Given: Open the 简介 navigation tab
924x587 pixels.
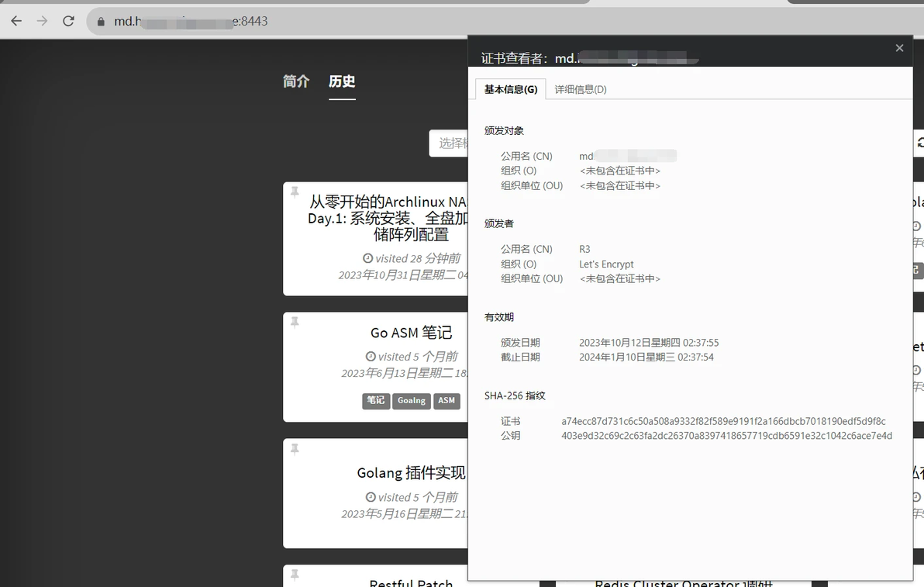Looking at the screenshot, I should (296, 81).
